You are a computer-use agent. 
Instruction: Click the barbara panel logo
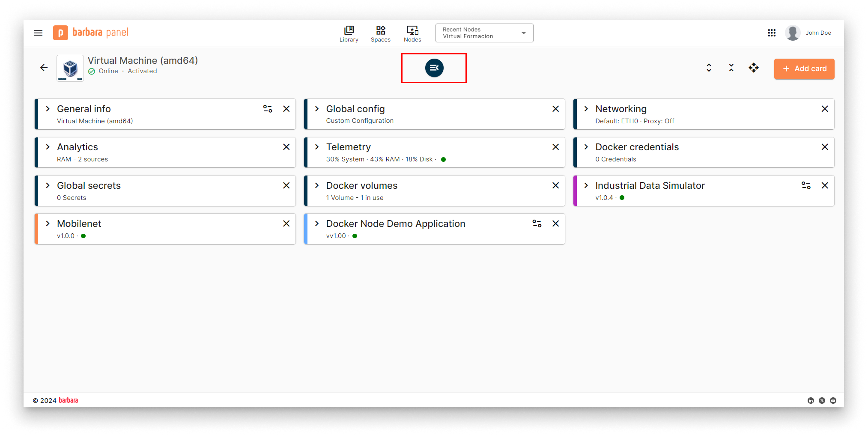click(x=90, y=33)
